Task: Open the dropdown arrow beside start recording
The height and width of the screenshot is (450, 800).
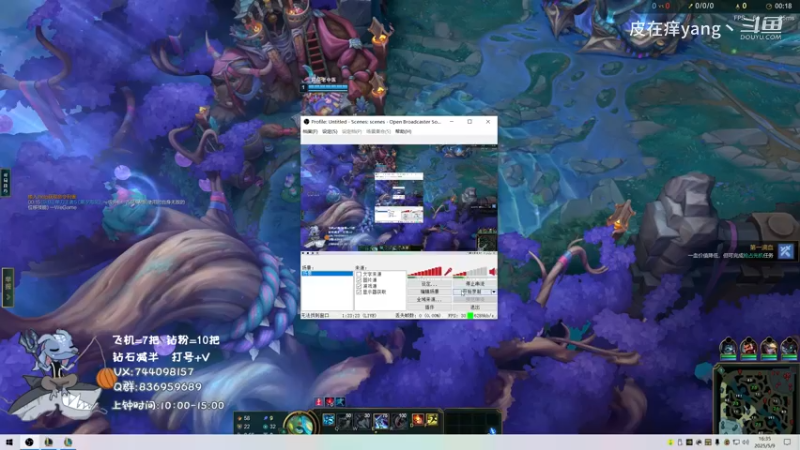Action: (x=493, y=292)
